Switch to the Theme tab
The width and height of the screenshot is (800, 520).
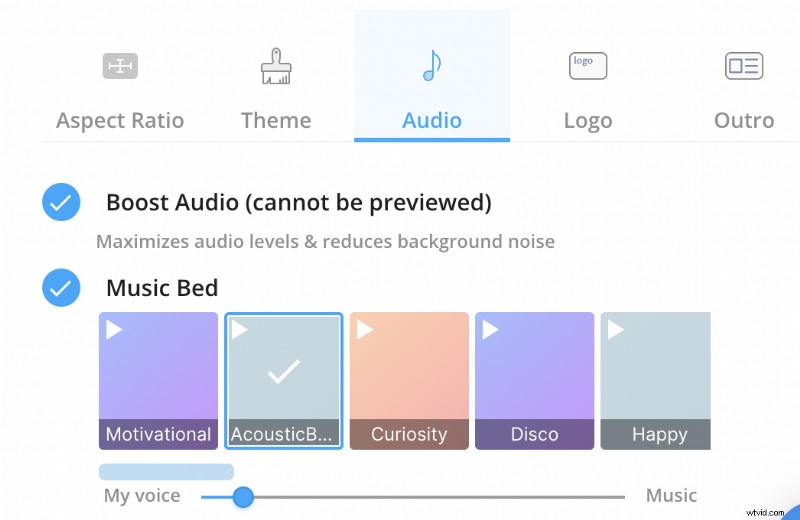pyautogui.click(x=276, y=121)
